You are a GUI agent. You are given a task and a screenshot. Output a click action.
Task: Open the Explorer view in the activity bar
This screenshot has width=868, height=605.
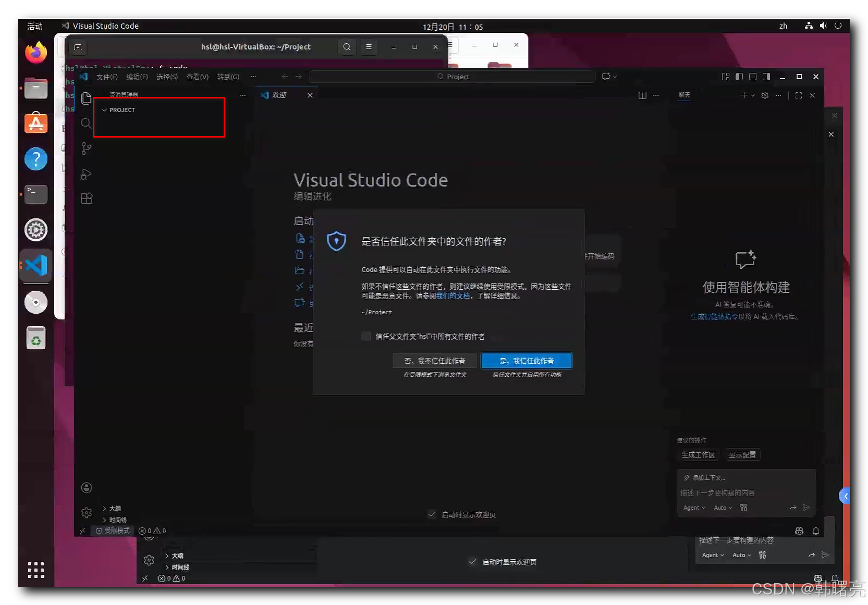[86, 98]
